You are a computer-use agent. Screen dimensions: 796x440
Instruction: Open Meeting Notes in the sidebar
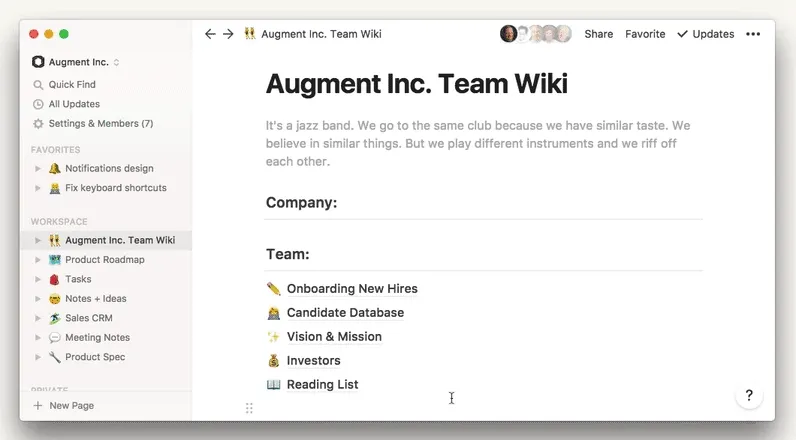click(x=97, y=338)
